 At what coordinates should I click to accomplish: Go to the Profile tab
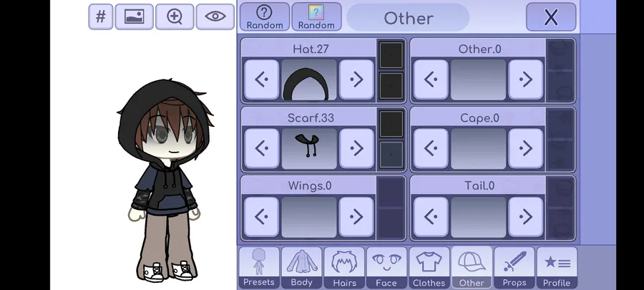557,267
